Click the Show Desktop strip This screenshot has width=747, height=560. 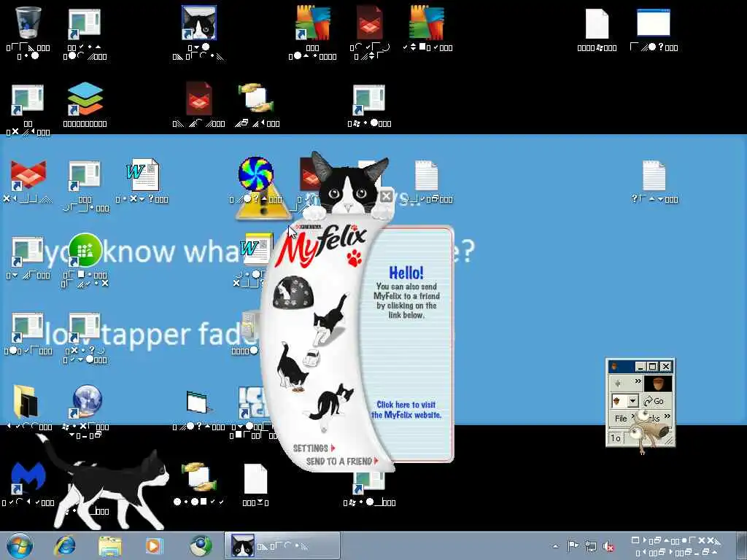coord(743,545)
